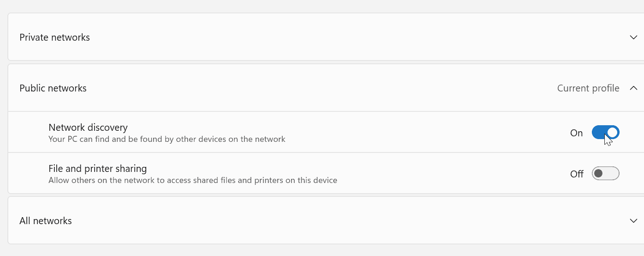Expand the Private networks chevron

tap(633, 37)
